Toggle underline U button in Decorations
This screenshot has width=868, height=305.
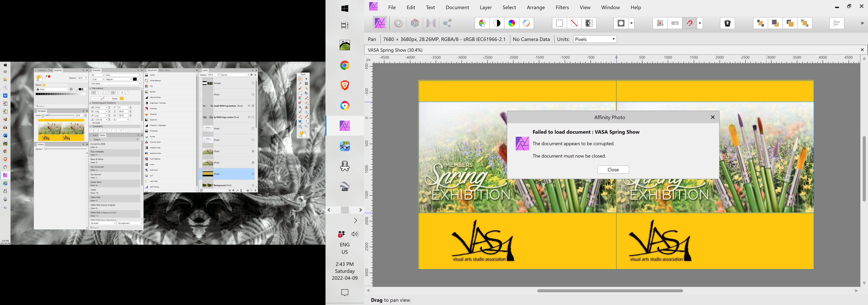pos(93,93)
